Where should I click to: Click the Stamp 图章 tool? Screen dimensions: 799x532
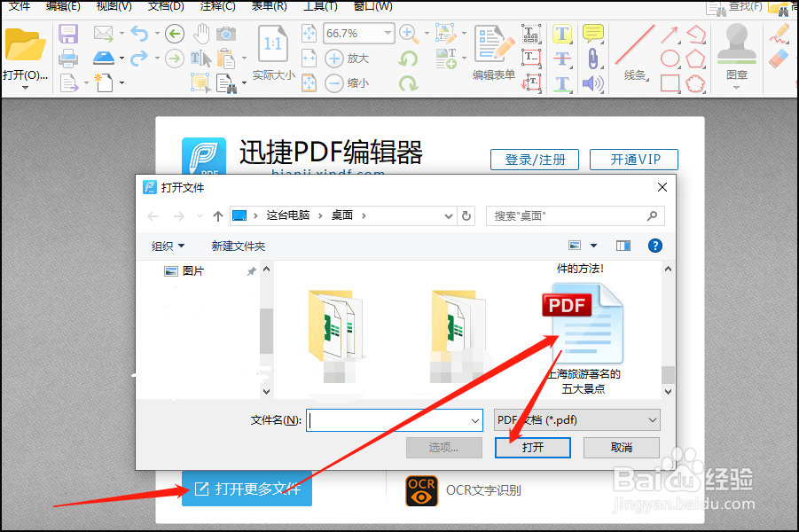tap(736, 45)
